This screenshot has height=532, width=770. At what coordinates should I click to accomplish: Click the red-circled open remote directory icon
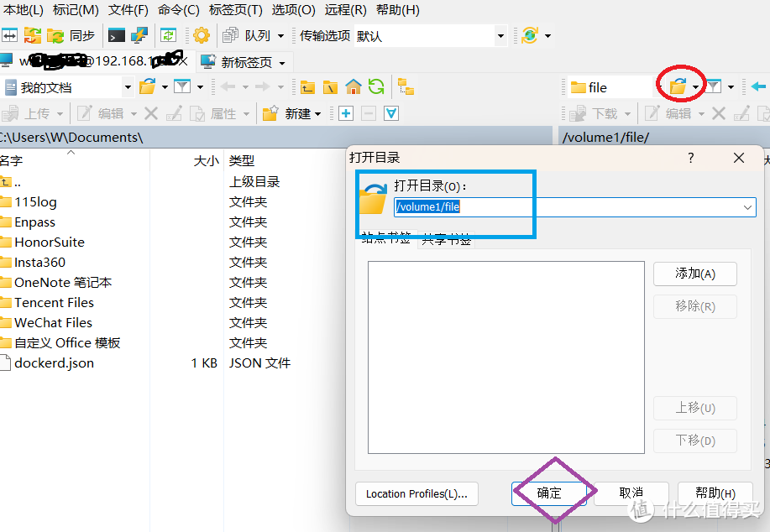679,87
